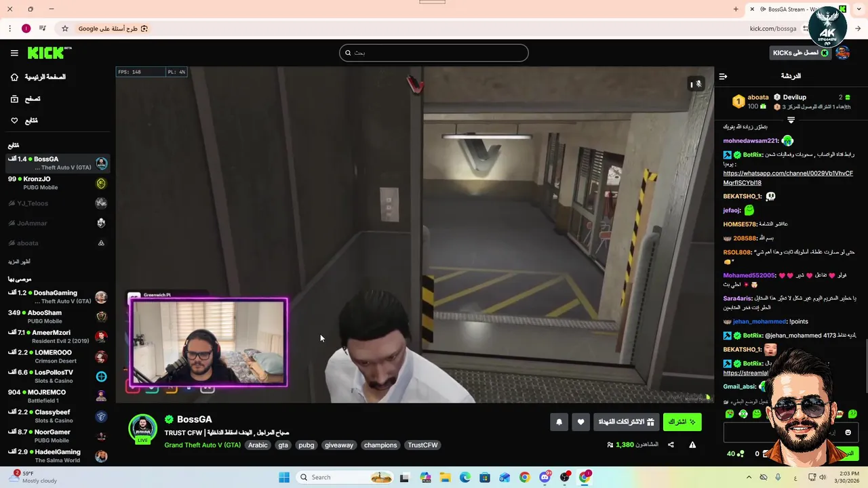Open MOJREMCO recommended channel
This screenshot has height=488, width=868.
coord(57,396)
